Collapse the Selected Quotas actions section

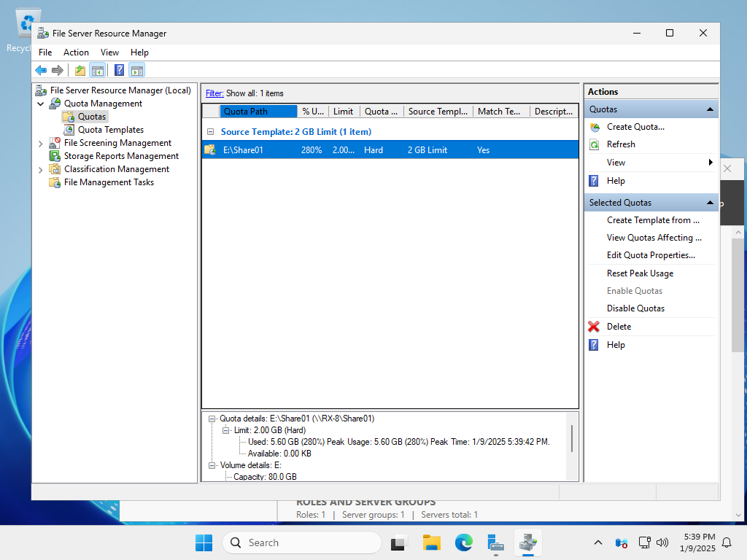(711, 203)
